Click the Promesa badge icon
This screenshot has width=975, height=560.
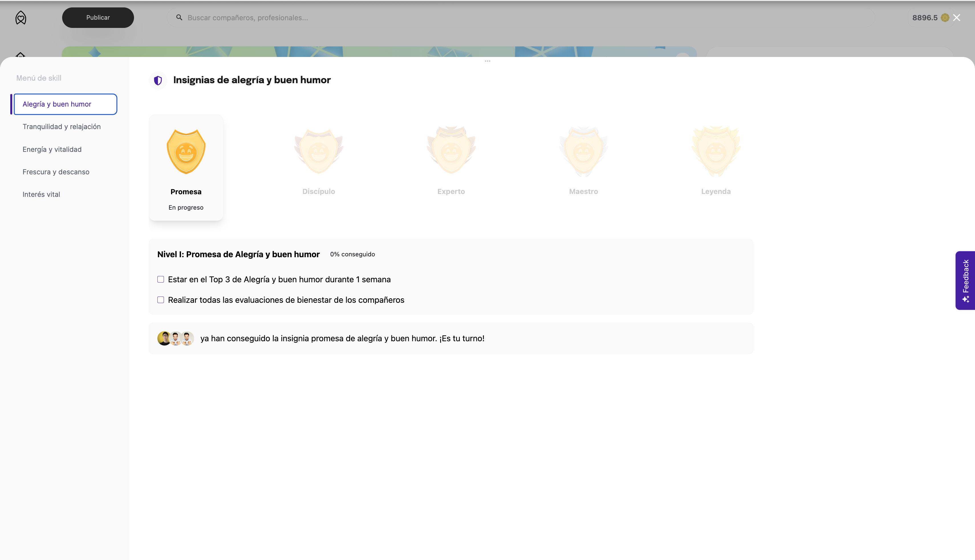coord(186,152)
